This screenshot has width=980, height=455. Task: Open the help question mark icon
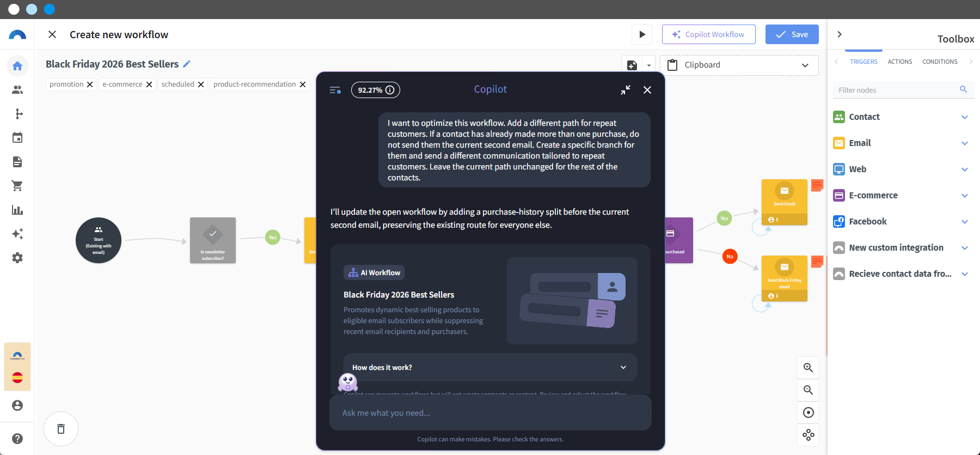pos(17,439)
